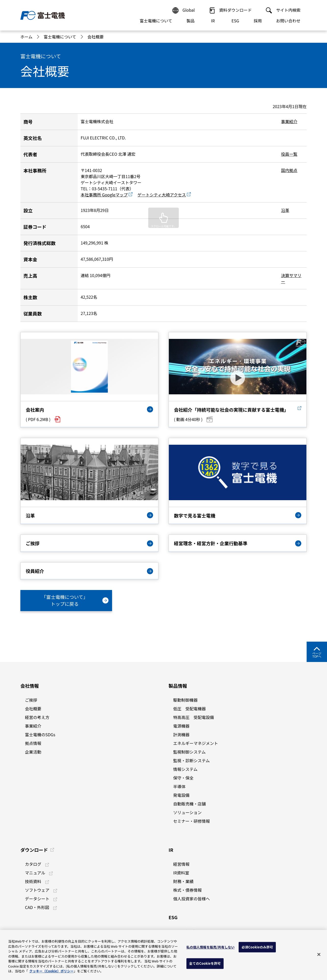327x980 pixels.
Task: Click the Fuji Electric logo
Action: [x=43, y=15]
